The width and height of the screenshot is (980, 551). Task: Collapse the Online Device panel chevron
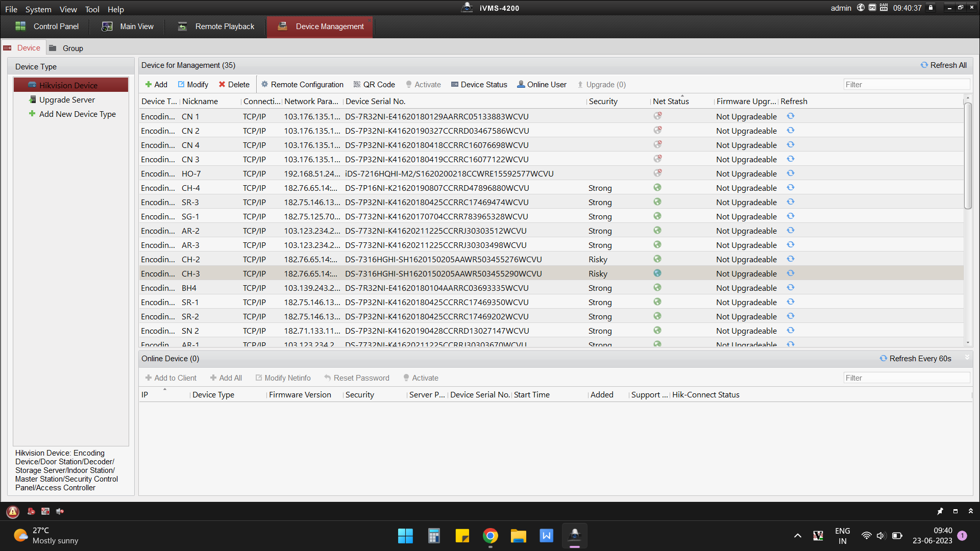point(967,358)
